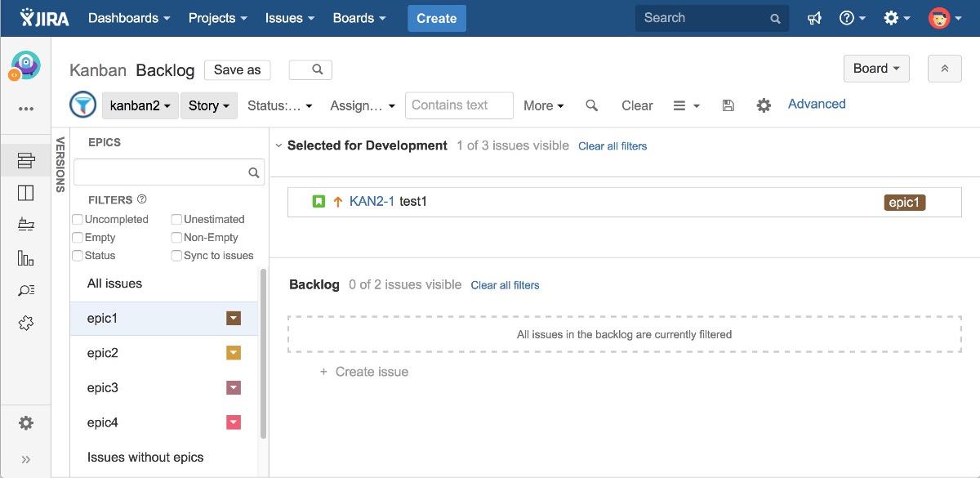980x478 pixels.
Task: Check the Unestimated filter checkbox
Action: tap(176, 219)
